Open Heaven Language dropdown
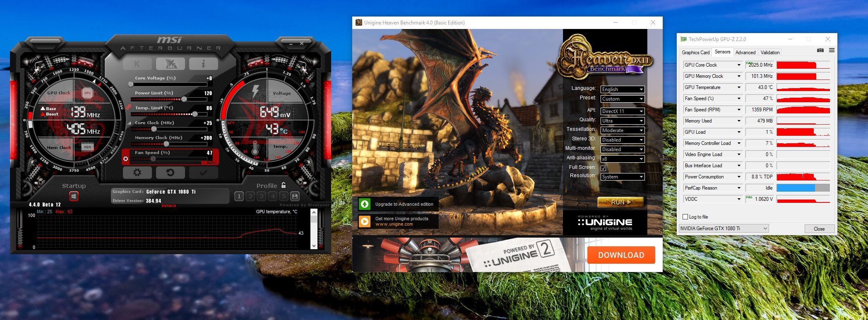Screen dimensions: 868x320 tap(623, 89)
